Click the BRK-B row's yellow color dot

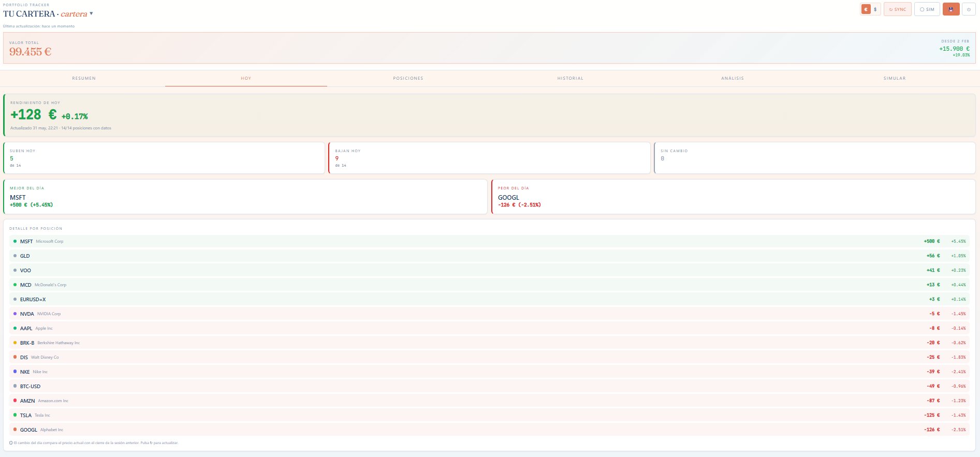(15, 343)
